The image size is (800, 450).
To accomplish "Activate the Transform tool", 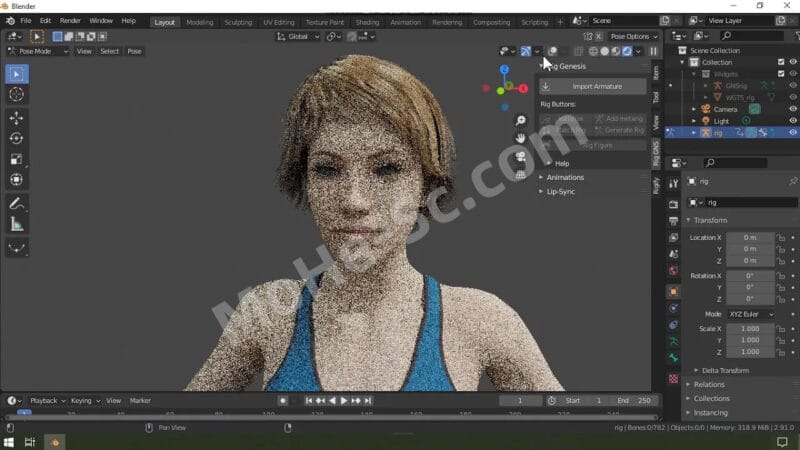I will tap(16, 180).
